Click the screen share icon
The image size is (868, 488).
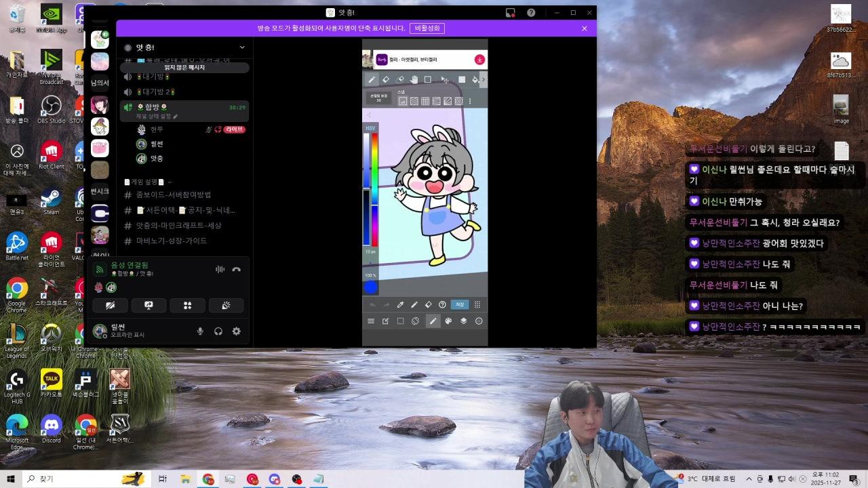pos(149,306)
